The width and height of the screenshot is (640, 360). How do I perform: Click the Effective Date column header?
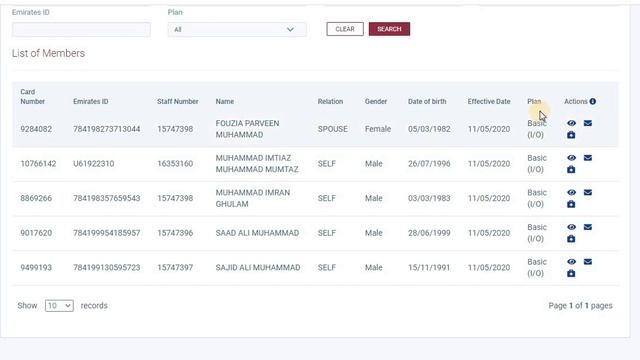pos(489,101)
